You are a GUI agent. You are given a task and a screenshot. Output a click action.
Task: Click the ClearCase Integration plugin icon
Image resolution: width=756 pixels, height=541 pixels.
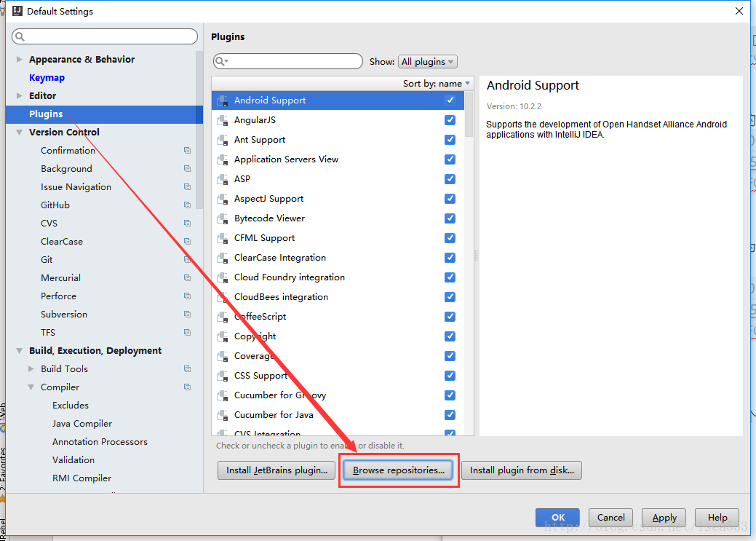coord(222,258)
